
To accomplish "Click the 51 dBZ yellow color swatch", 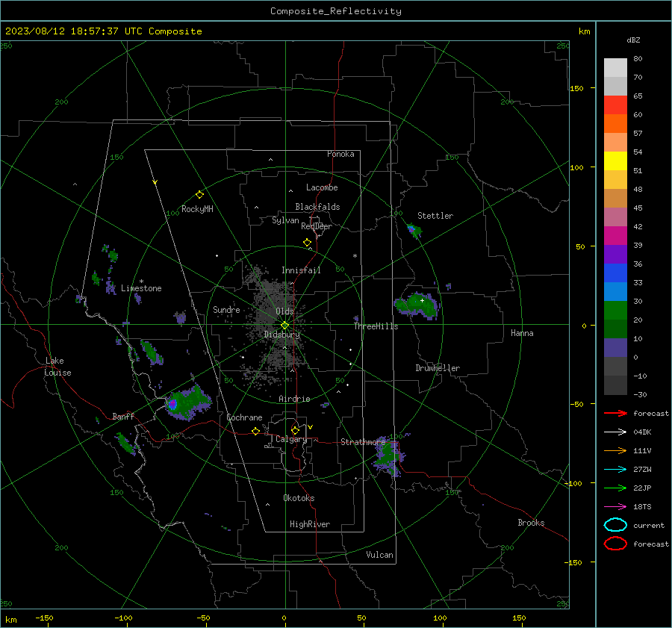I will pos(615,161).
